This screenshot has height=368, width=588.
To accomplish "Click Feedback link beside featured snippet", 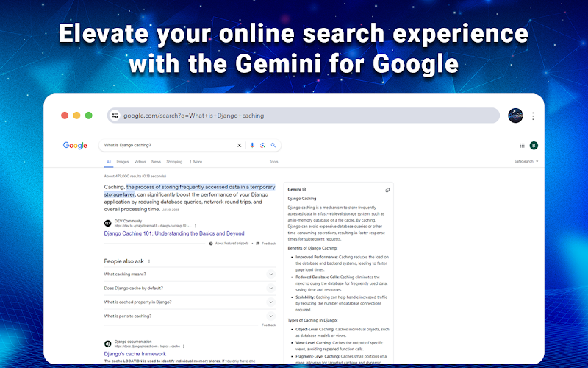I will coord(268,244).
